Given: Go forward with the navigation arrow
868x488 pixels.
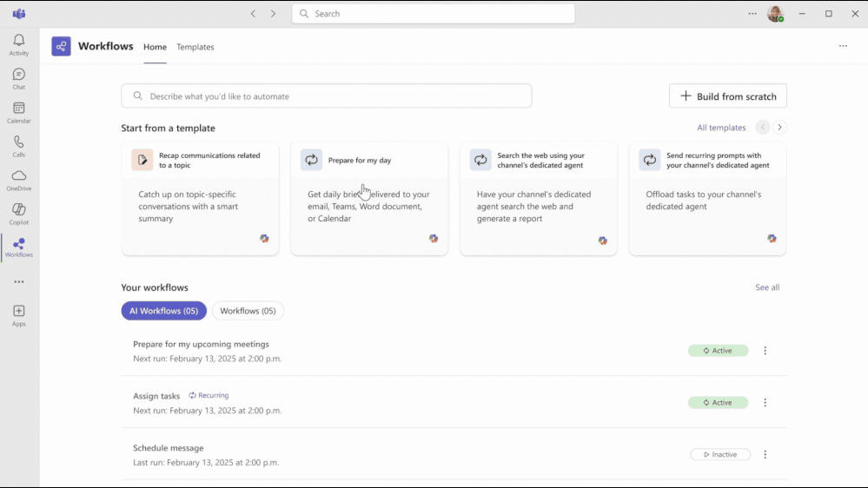Looking at the screenshot, I should [273, 14].
